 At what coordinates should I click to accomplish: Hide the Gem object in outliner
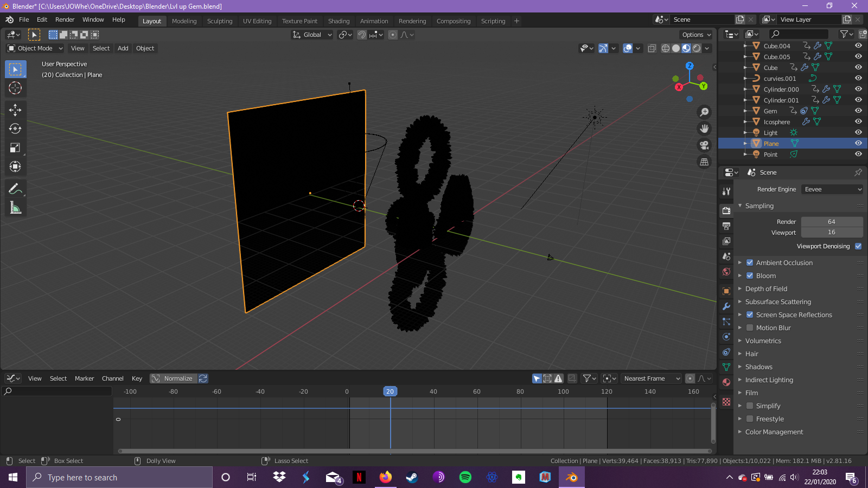[858, 111]
